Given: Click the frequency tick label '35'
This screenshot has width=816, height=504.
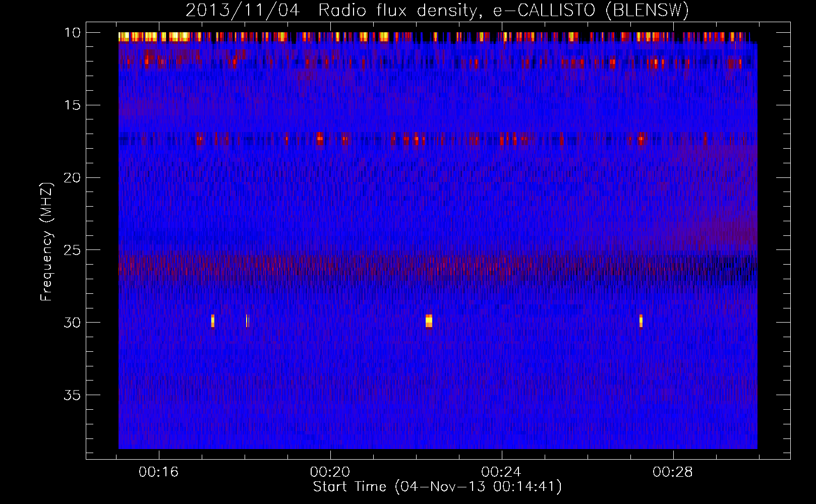Looking at the screenshot, I should click(72, 395).
